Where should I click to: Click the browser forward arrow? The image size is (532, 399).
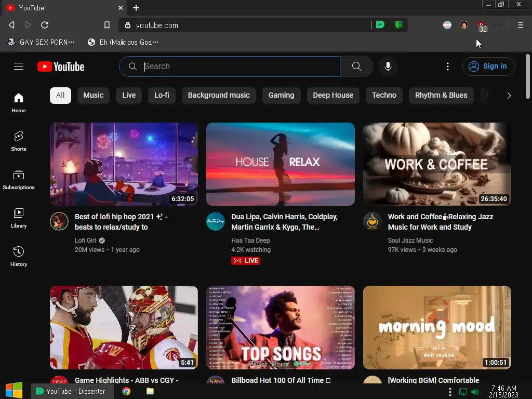coord(28,25)
